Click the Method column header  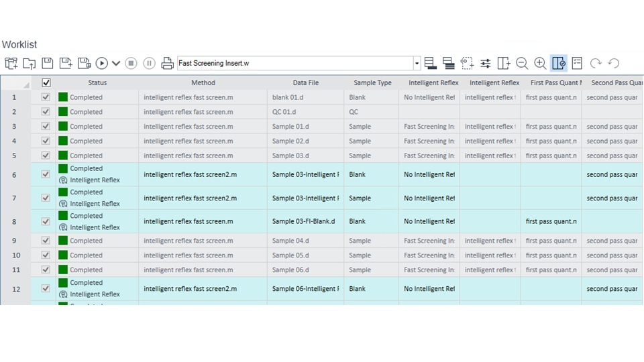(x=203, y=82)
